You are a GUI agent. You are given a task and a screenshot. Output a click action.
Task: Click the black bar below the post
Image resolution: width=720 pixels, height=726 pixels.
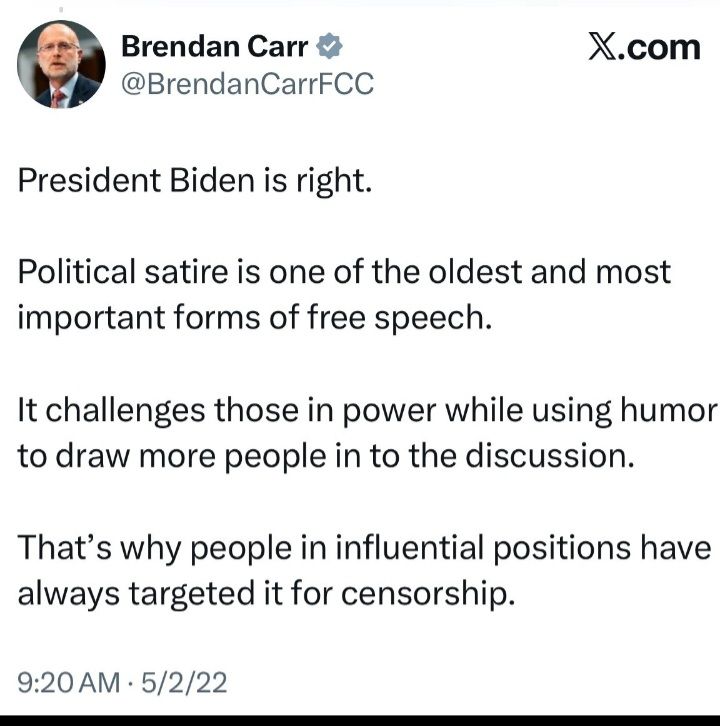coord(360,720)
